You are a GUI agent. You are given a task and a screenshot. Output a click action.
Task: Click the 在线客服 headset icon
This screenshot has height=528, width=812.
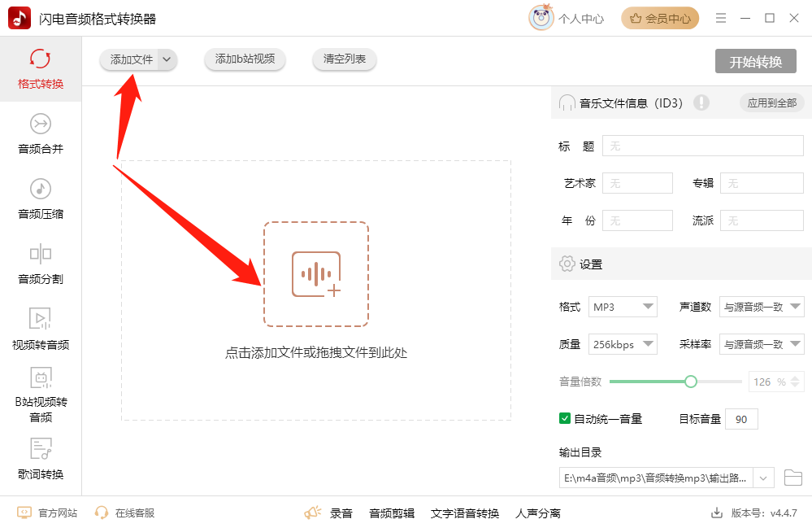pos(102,513)
